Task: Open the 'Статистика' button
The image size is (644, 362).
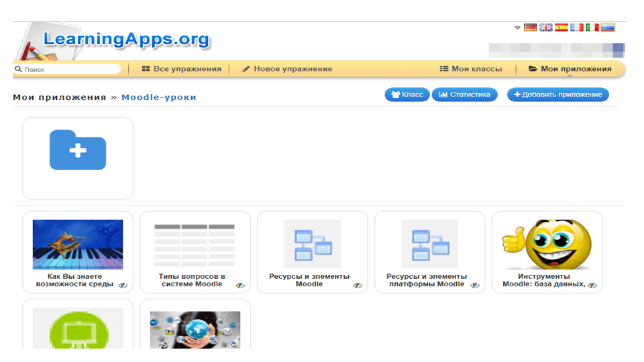Action: pyautogui.click(x=464, y=95)
